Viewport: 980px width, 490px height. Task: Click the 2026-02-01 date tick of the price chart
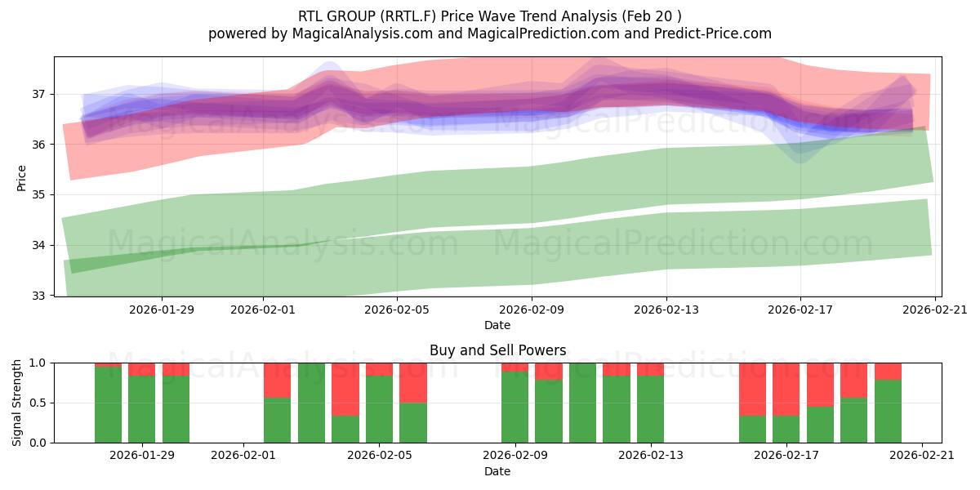[x=263, y=310]
